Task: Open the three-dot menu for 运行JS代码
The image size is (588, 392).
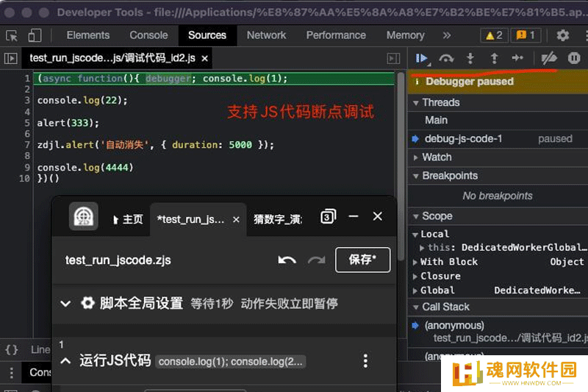Action: pos(365,360)
